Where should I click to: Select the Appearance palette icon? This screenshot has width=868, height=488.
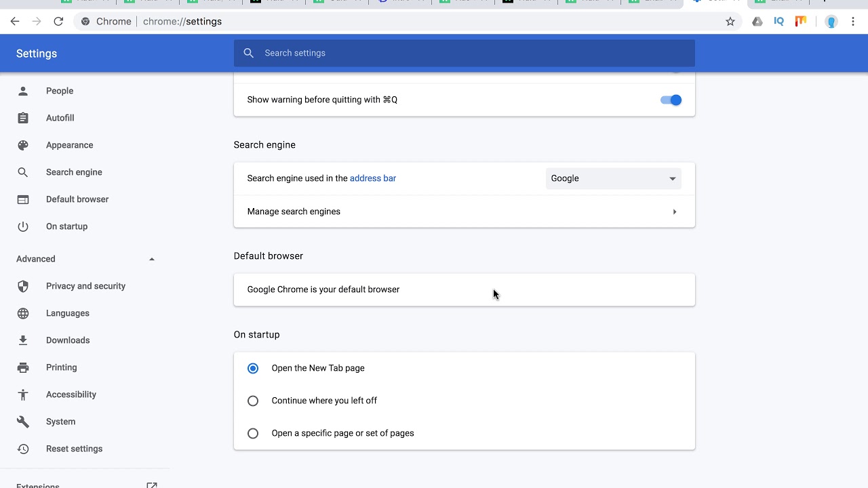pos(23,145)
